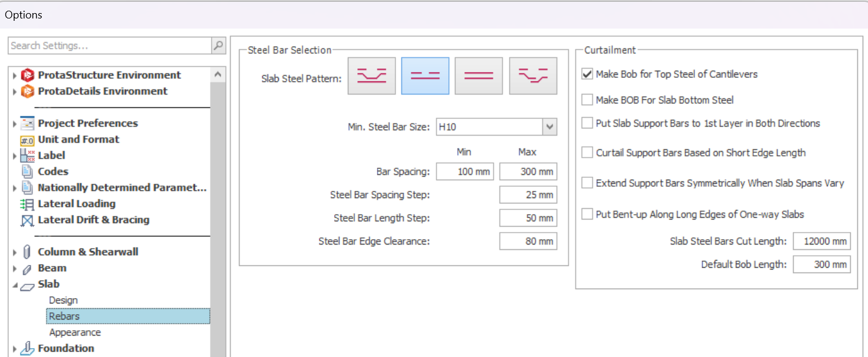Select the Unit and Format settings item
The height and width of the screenshot is (357, 868).
(x=78, y=139)
